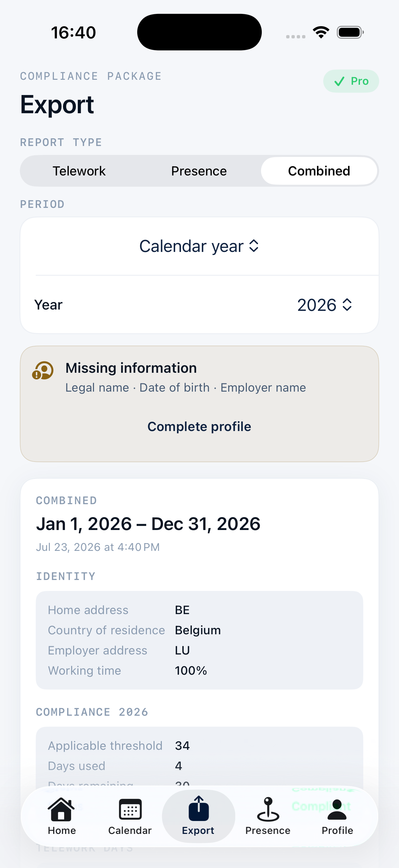Open the Presence pin icon

tap(268, 809)
